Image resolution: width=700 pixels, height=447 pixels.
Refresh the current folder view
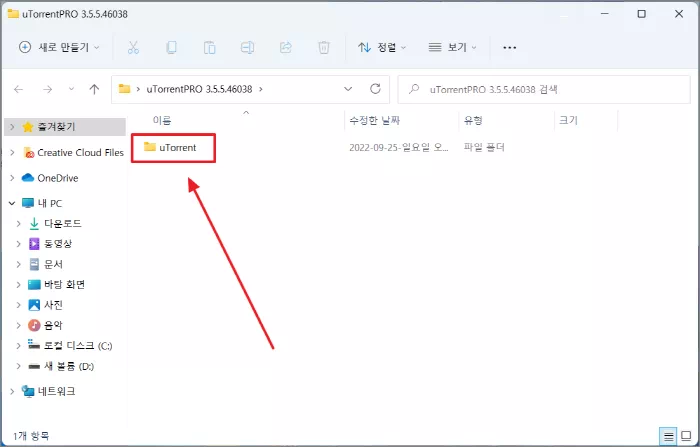(x=375, y=89)
